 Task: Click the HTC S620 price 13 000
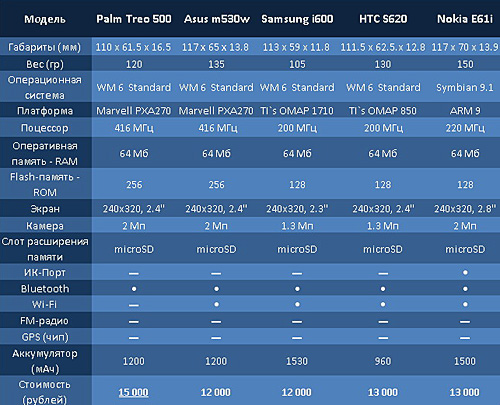383,393
